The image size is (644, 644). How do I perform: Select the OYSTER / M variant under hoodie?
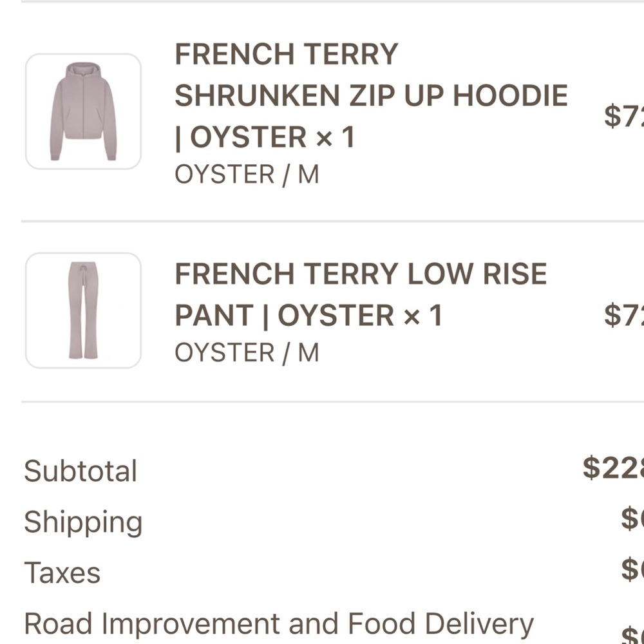click(247, 175)
